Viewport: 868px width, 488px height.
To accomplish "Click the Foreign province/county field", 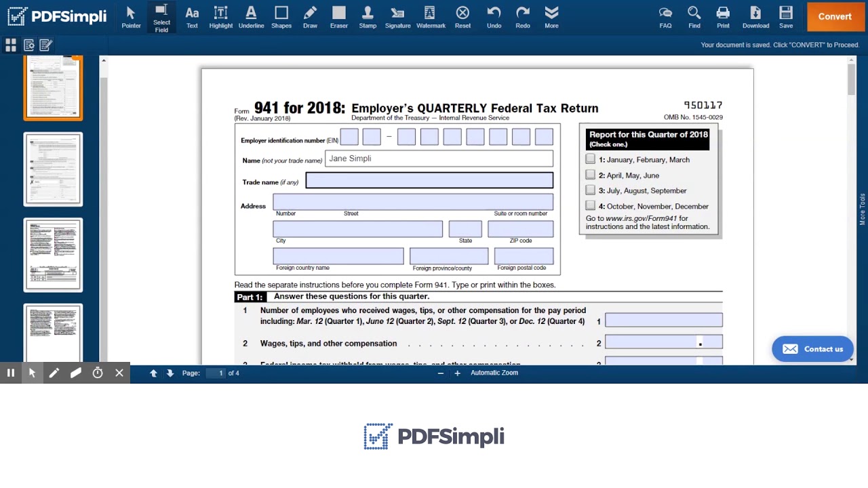I will 449,256.
